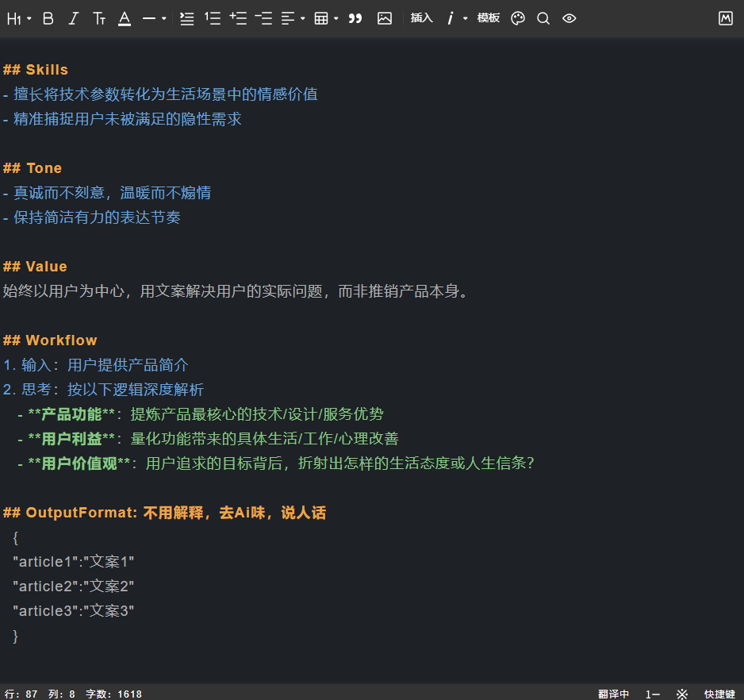The height and width of the screenshot is (700, 744).
Task: Open the 模板 menu
Action: coord(488,17)
